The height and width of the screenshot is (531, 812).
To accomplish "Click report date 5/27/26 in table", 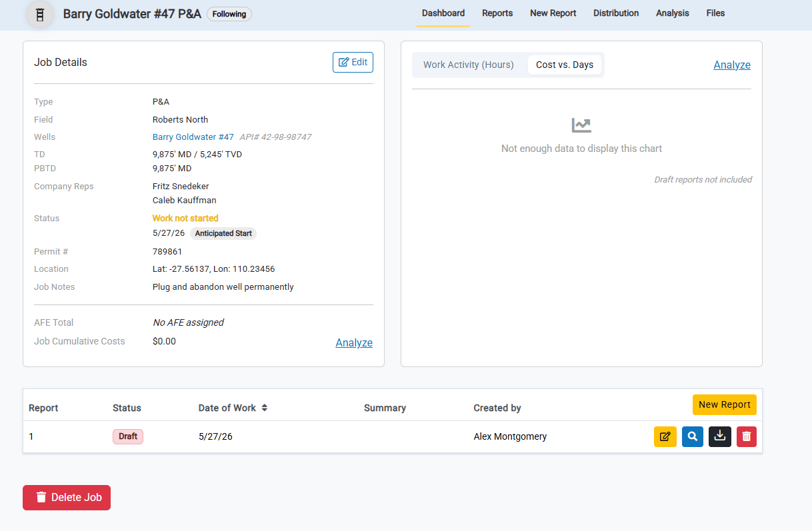I will (215, 436).
